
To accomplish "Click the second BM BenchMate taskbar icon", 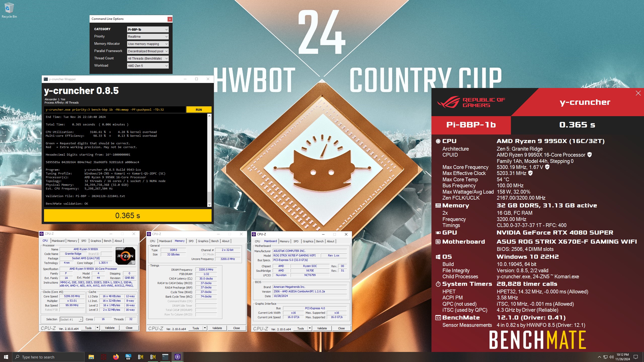I will [x=153, y=357].
